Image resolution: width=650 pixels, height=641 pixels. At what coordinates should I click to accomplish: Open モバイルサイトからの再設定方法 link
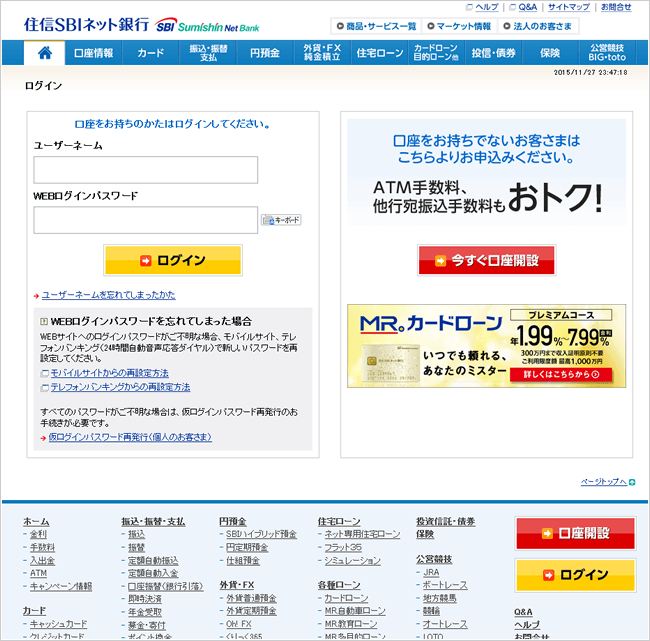109,373
